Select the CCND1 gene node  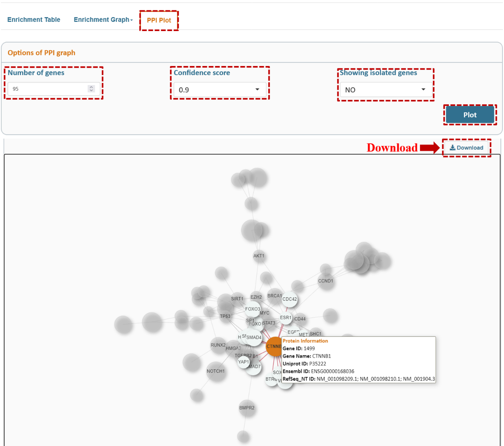coord(326,281)
